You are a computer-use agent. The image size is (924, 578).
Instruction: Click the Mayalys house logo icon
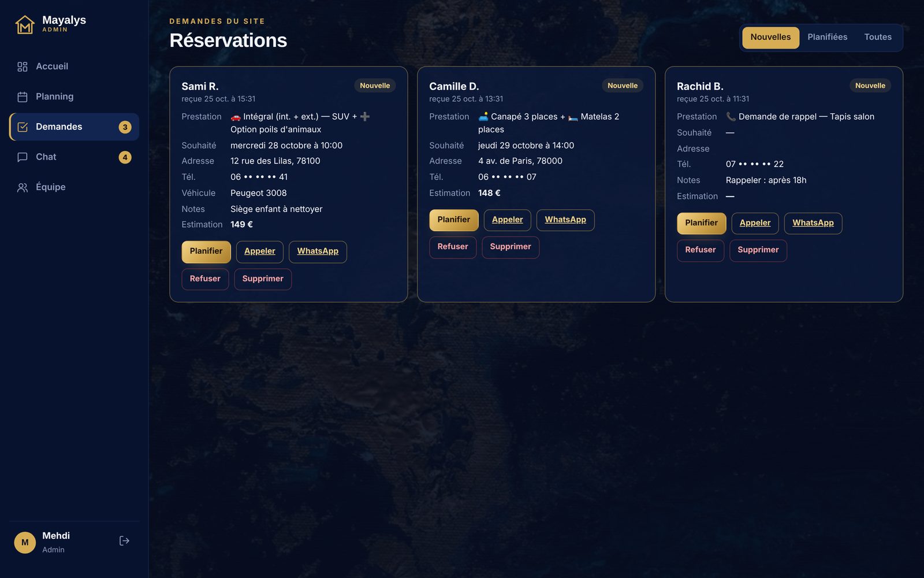25,24
